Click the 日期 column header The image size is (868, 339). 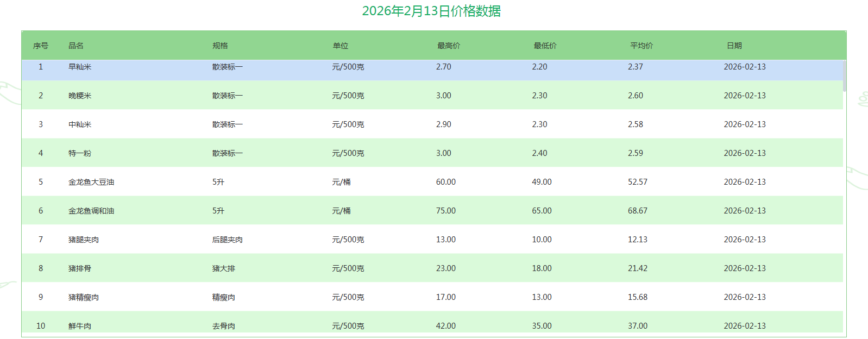pyautogui.click(x=734, y=46)
